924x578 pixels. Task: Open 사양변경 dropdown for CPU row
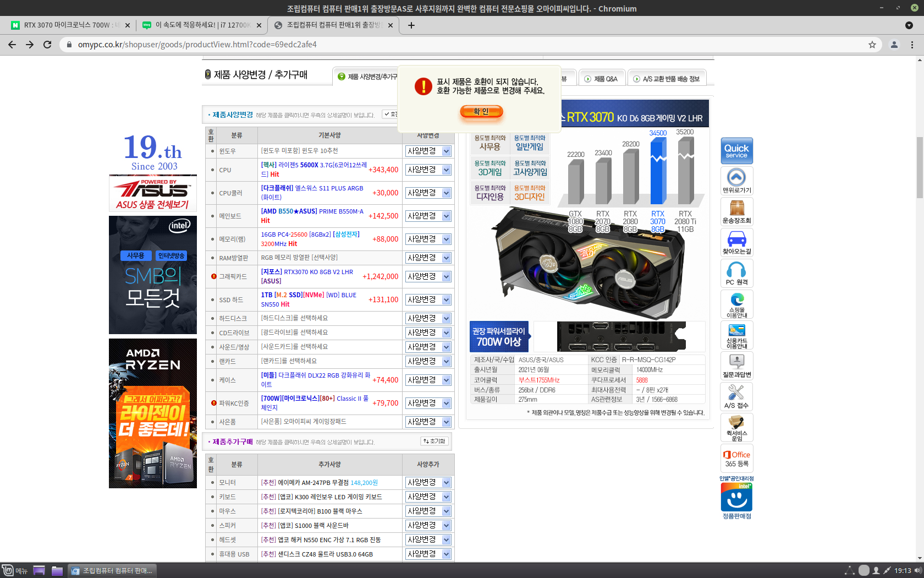pos(428,170)
